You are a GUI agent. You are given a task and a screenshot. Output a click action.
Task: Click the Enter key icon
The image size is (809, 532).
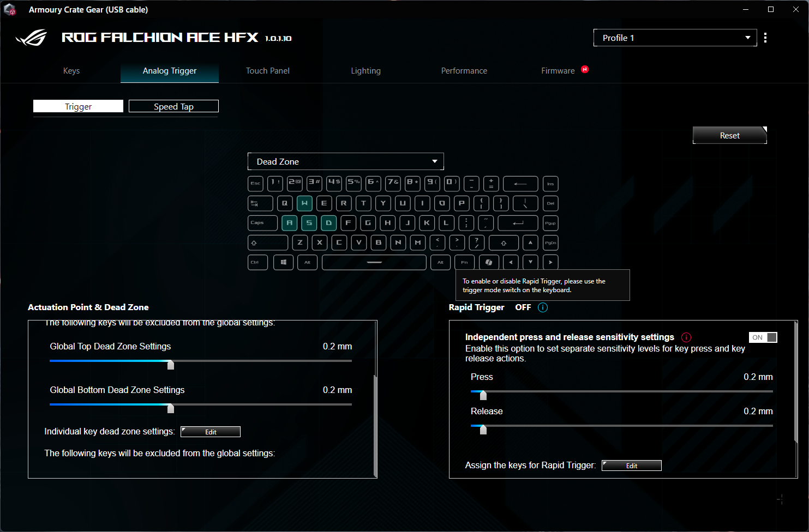point(518,223)
